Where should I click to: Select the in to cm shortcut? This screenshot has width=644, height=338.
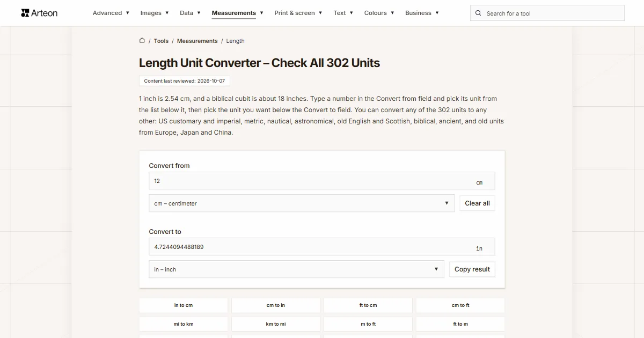point(184,305)
